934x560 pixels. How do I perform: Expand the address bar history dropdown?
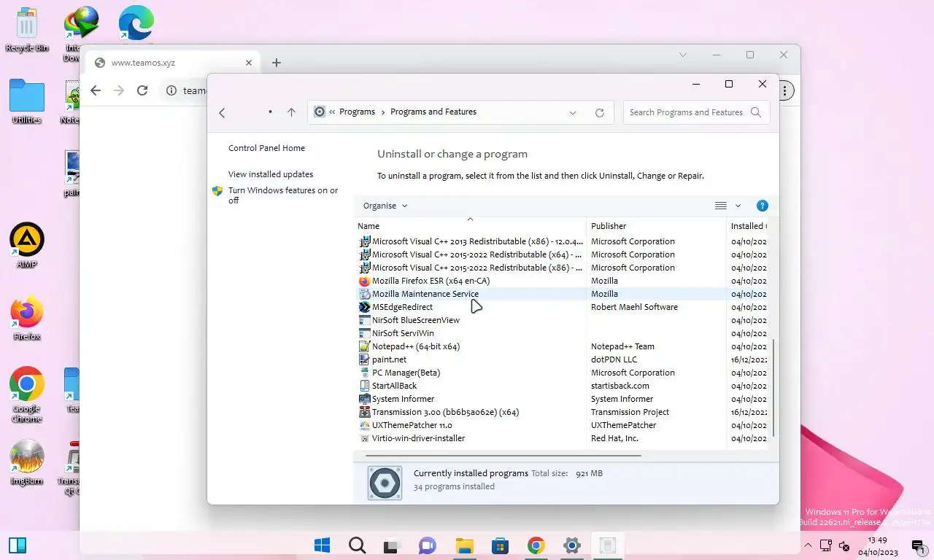tap(573, 112)
